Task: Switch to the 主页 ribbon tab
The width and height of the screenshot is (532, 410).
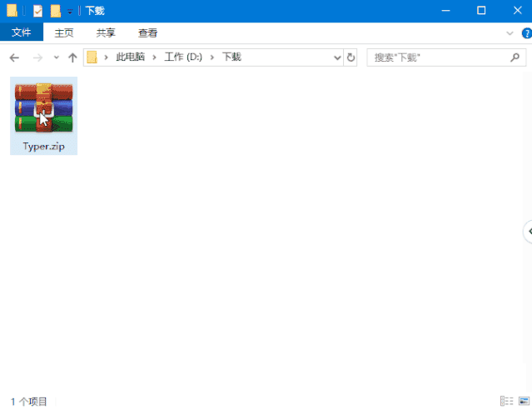Action: 64,33
